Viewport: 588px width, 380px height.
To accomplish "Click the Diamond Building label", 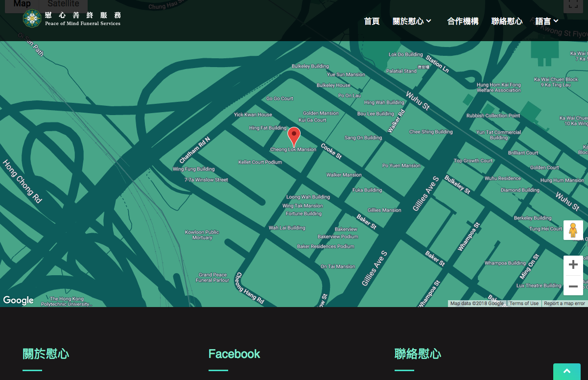I will (x=520, y=190).
